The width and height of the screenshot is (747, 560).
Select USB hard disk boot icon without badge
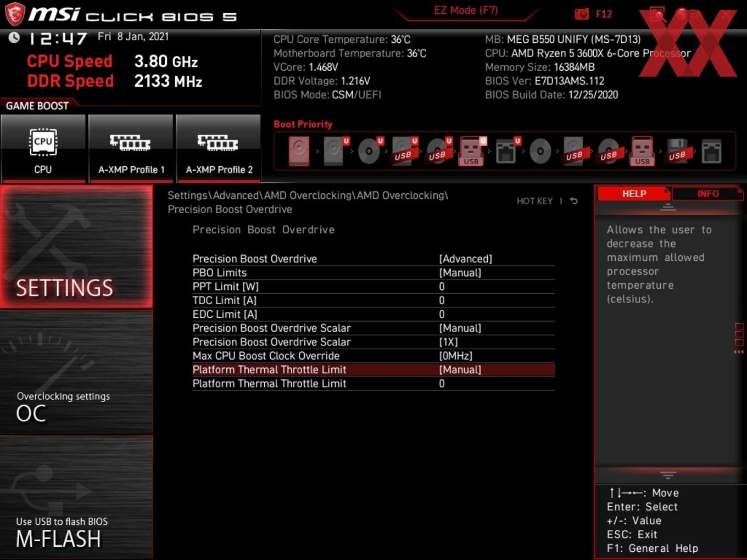point(575,151)
